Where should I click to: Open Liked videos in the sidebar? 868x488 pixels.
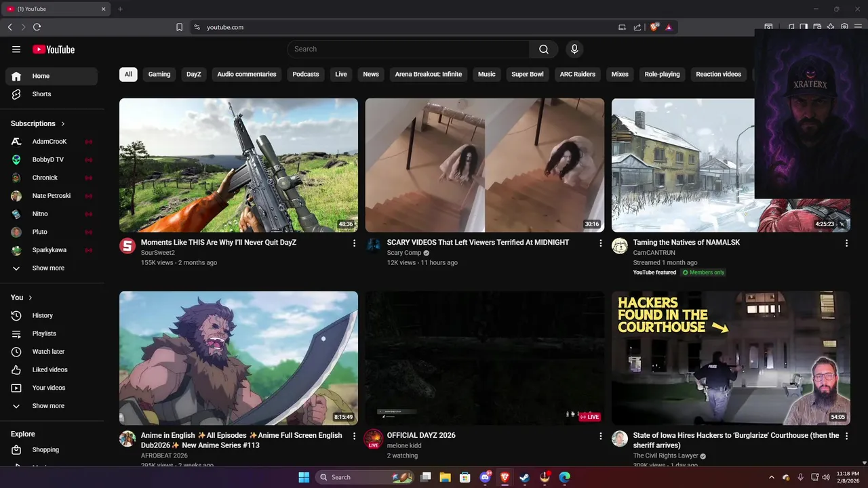coord(52,369)
